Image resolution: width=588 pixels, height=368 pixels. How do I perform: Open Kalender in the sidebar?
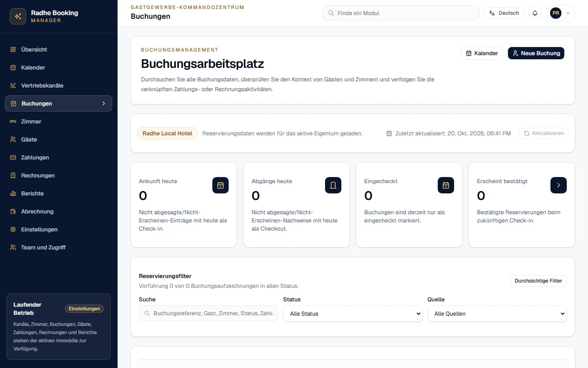coord(58,67)
